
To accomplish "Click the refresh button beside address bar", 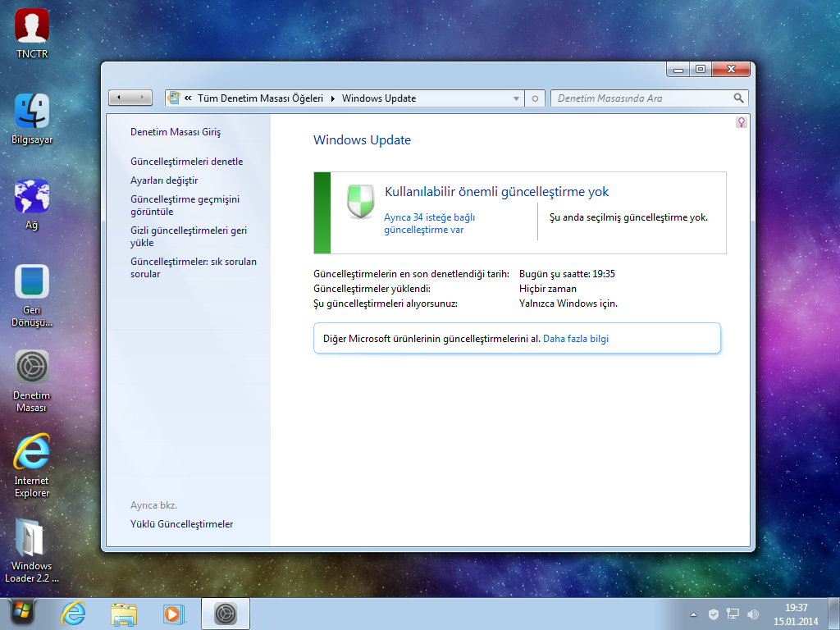I will click(x=535, y=98).
